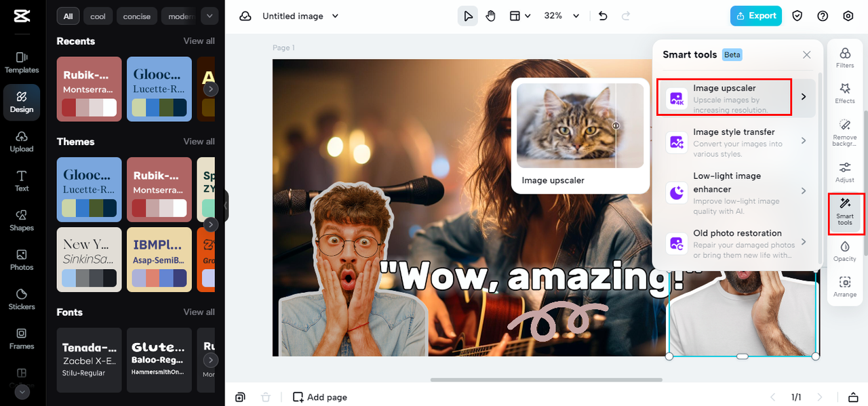Click the horizontal canvas scrollbar

pos(546,380)
